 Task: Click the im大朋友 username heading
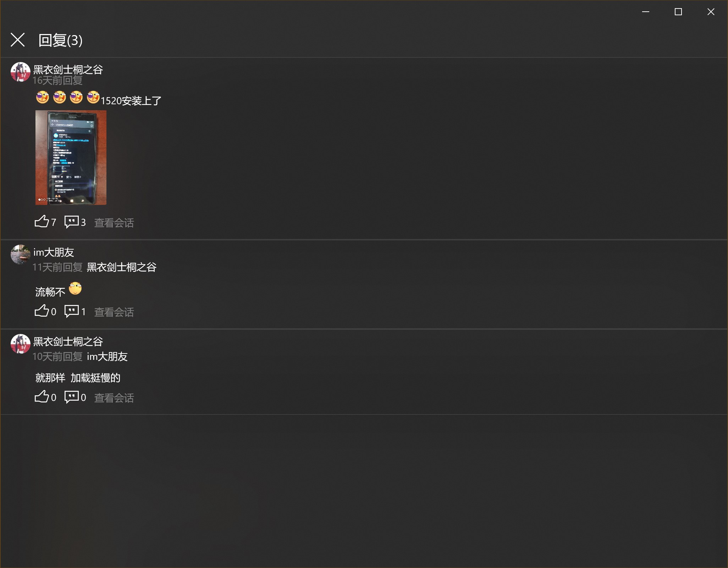pyautogui.click(x=54, y=252)
